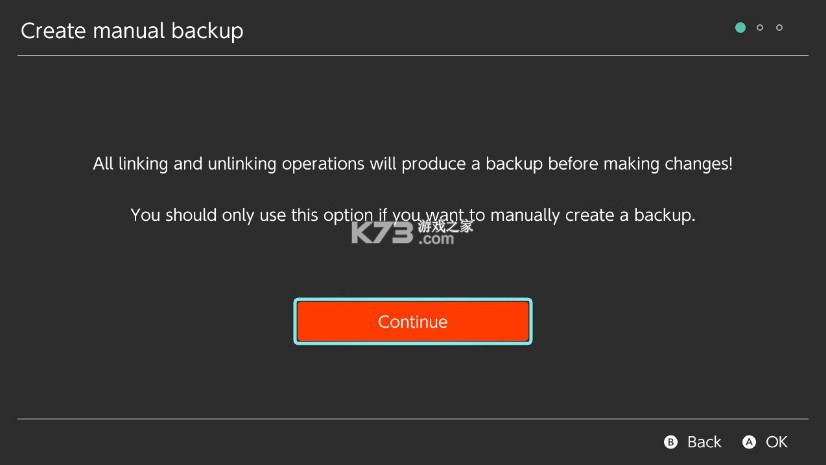This screenshot has width=826, height=465.
Task: Click the word 'manual' in the header
Action: 130,31
